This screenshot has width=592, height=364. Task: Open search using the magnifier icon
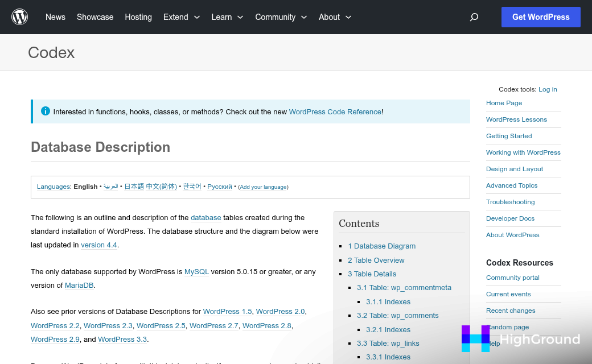(474, 17)
